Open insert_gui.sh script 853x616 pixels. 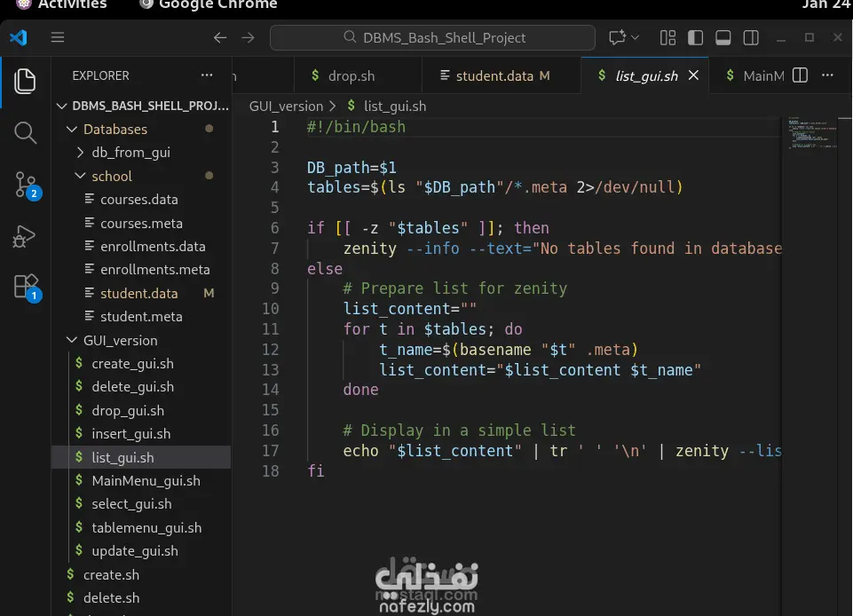tap(143, 434)
